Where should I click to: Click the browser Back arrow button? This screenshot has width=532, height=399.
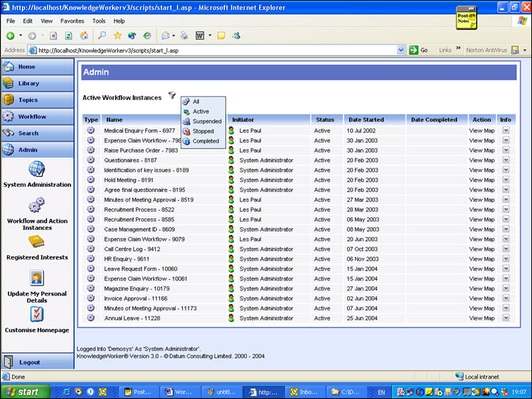tap(11, 35)
